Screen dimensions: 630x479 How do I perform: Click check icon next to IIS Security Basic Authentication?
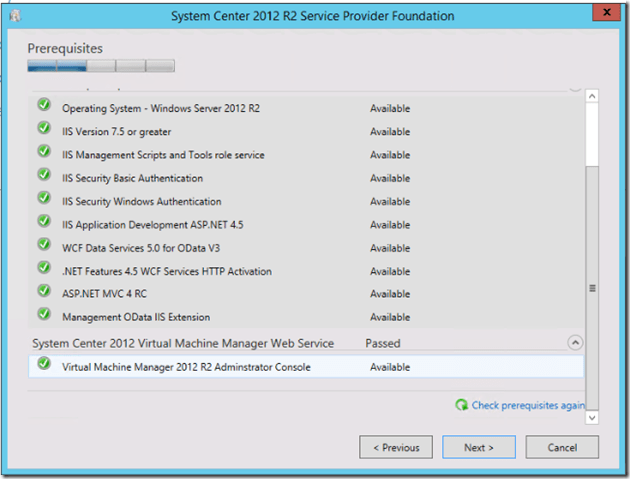coord(44,175)
